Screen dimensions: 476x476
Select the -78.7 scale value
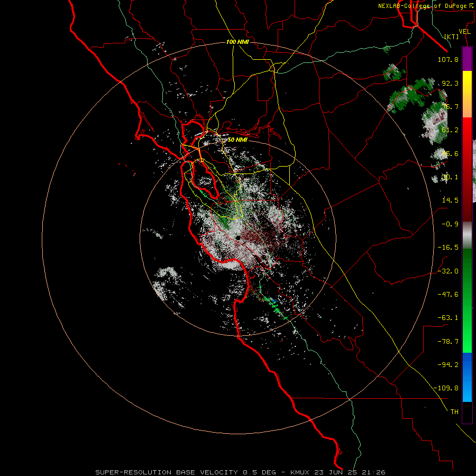[x=448, y=342]
